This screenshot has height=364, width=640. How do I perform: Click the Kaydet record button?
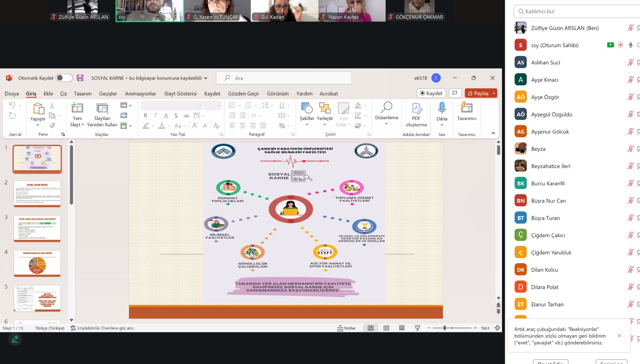[x=431, y=93]
